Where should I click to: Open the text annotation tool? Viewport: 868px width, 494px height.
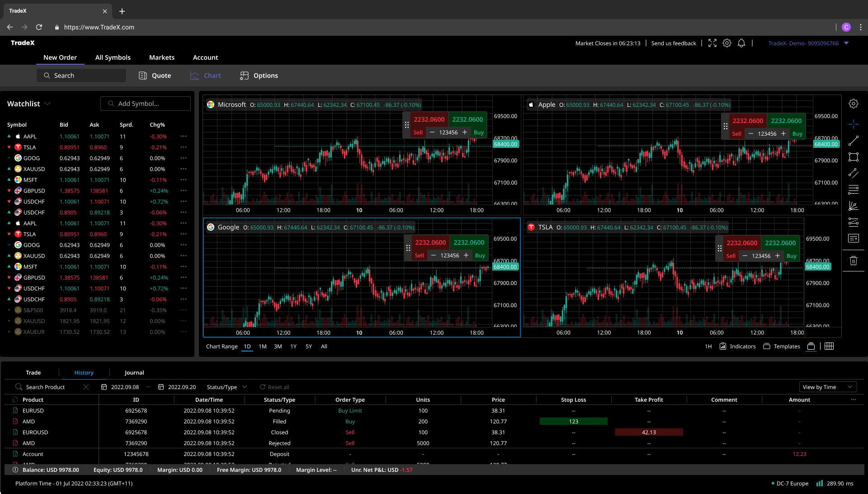(x=854, y=238)
